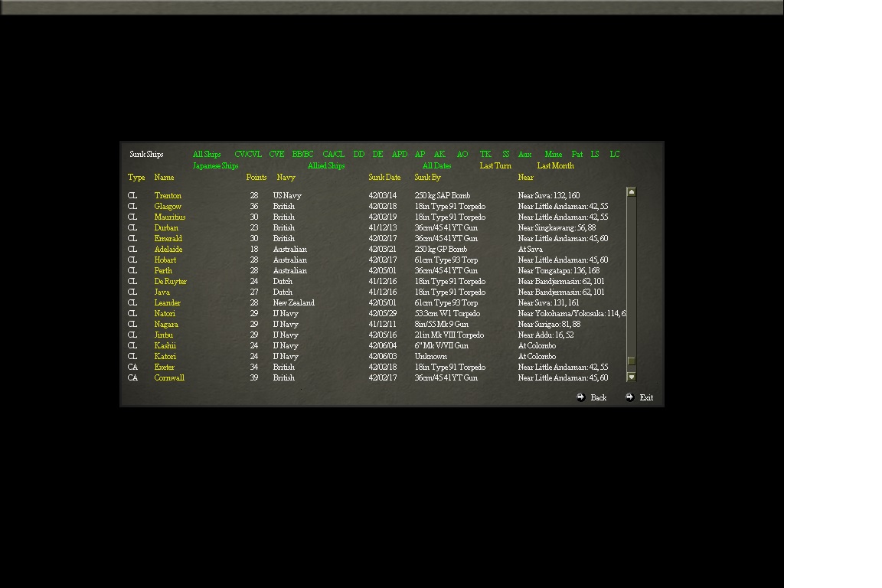Open the Japanese Ships list
882x588 pixels.
click(215, 165)
